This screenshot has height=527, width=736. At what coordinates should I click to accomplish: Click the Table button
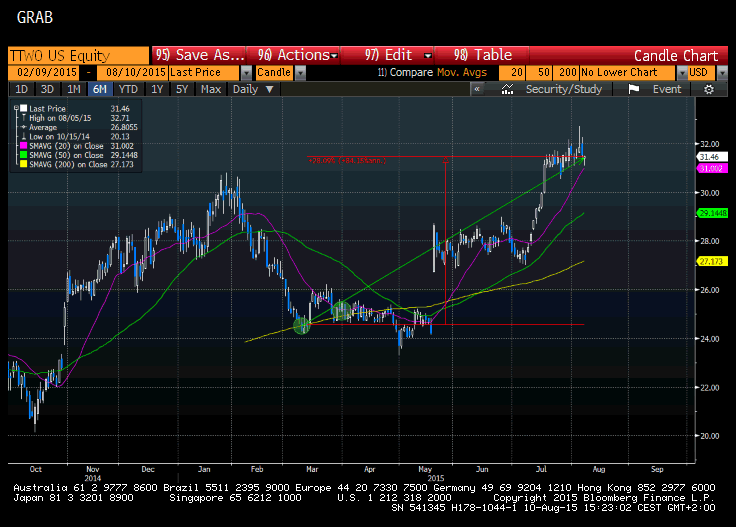tap(482, 55)
